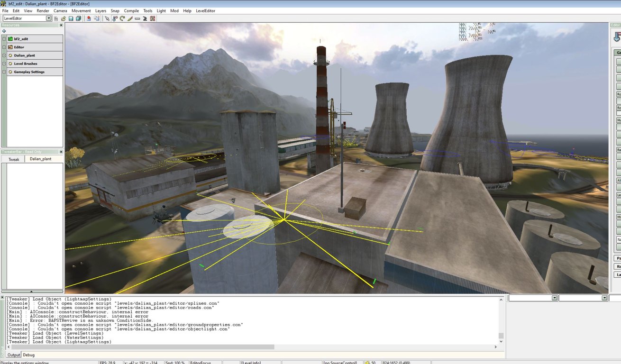Expand the Dalian_plant tree node
Screen dimensions: 621x364
click(4, 55)
